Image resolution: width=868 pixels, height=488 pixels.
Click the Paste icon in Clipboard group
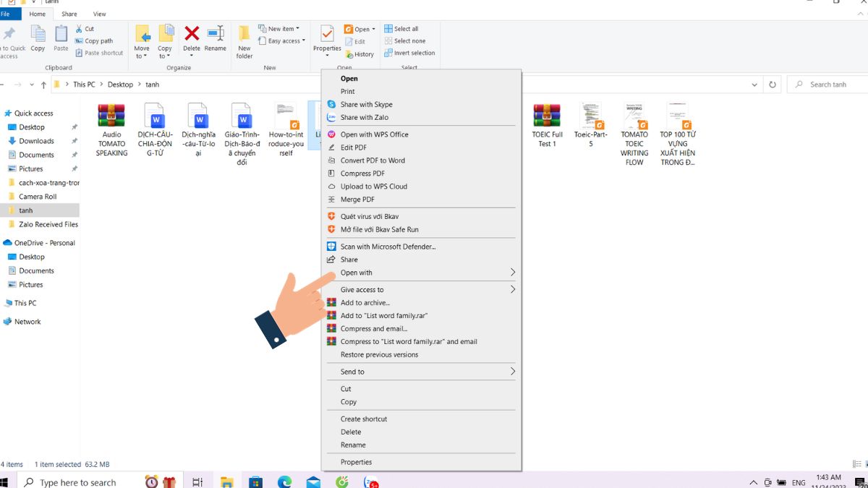point(61,36)
